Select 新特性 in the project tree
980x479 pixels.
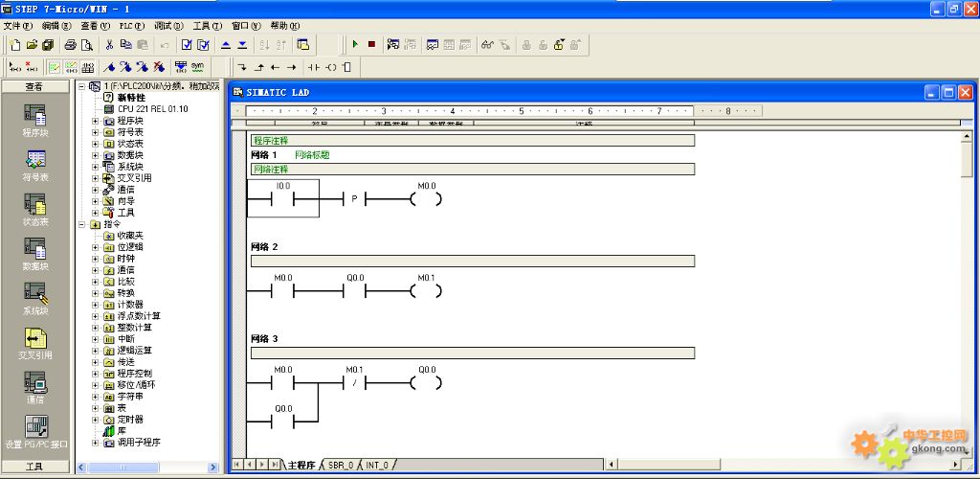pyautogui.click(x=131, y=98)
